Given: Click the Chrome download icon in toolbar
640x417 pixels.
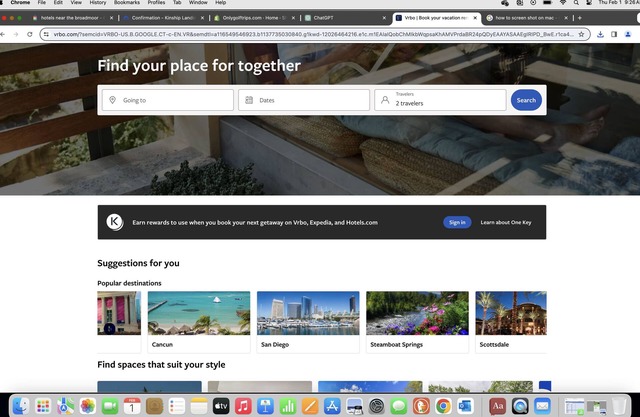Looking at the screenshot, I should click(599, 34).
